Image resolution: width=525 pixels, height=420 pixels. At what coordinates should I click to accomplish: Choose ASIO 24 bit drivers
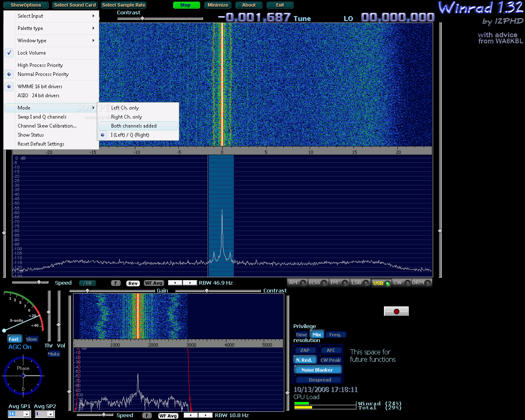pos(51,96)
